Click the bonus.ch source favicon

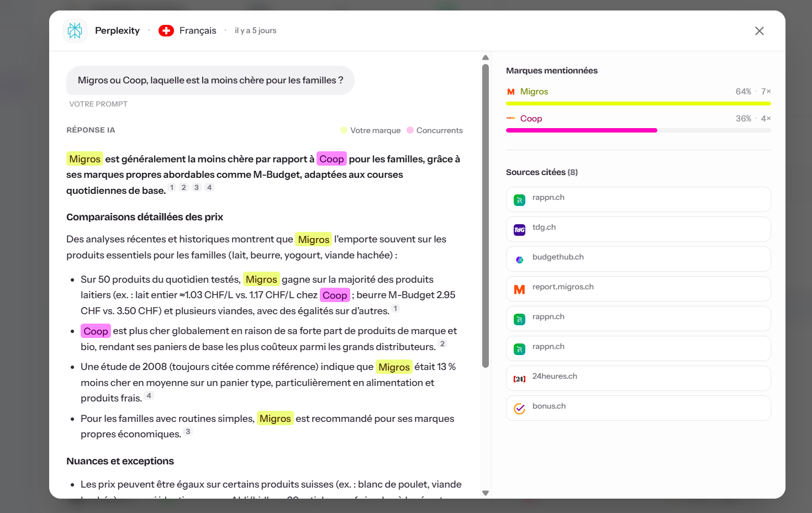point(520,409)
